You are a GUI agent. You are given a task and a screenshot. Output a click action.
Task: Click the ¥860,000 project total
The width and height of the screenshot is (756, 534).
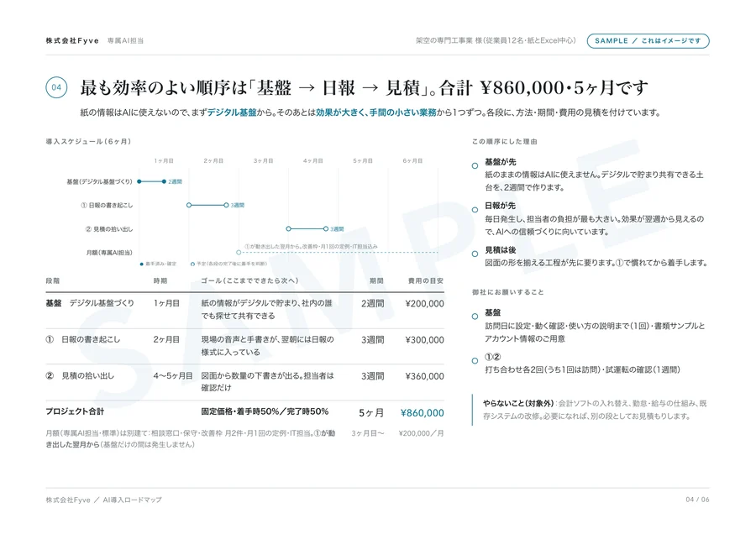click(423, 413)
